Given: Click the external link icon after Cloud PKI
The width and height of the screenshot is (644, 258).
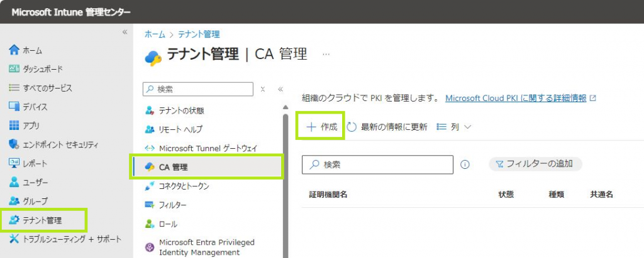Looking at the screenshot, I should (x=592, y=99).
